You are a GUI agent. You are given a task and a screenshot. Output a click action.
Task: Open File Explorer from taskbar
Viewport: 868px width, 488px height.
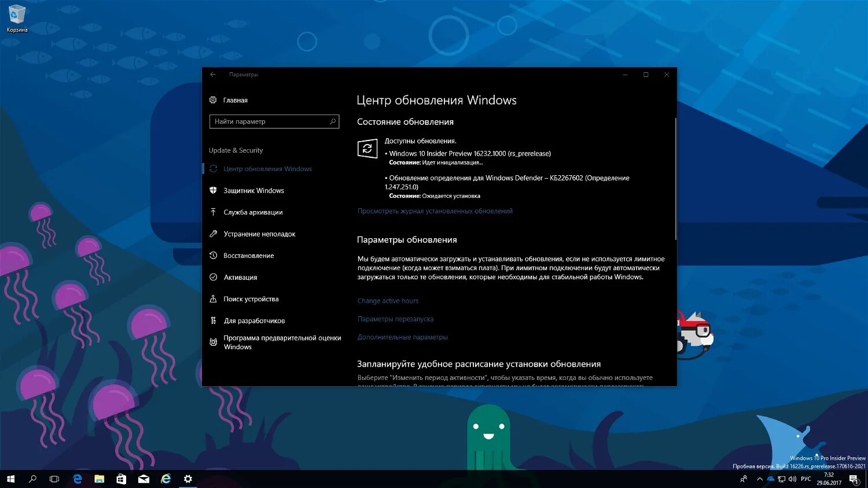click(x=100, y=479)
